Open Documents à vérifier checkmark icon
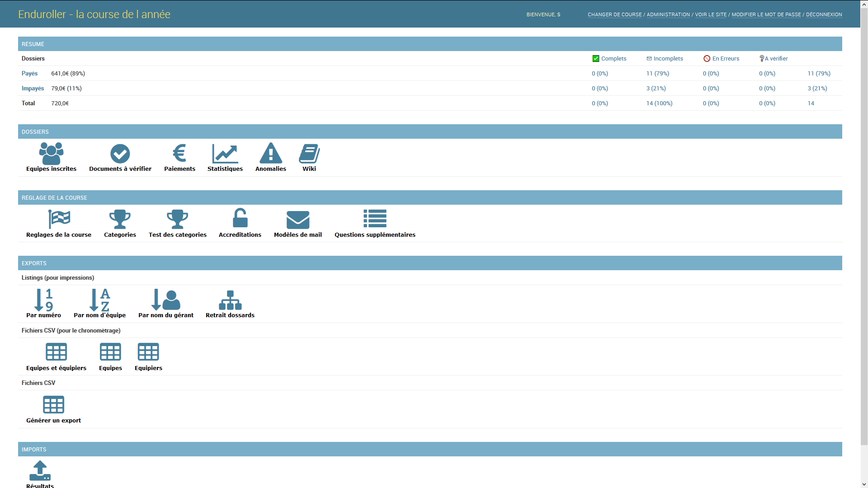 [x=120, y=154]
